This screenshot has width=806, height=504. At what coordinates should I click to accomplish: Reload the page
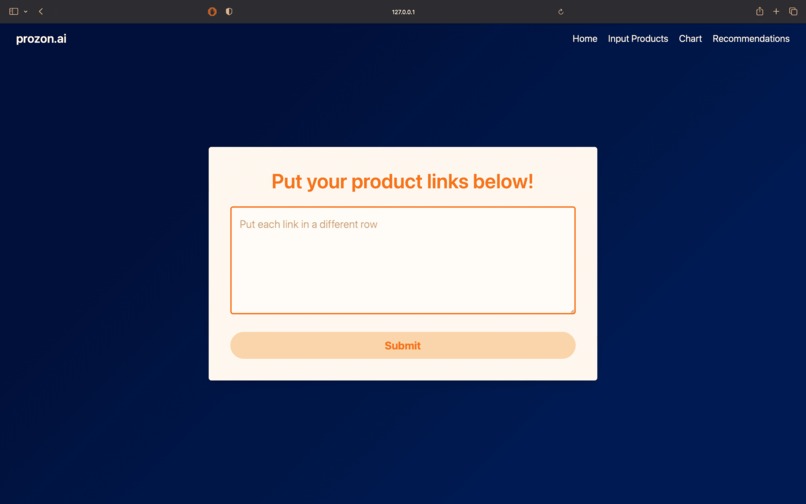[x=561, y=12]
